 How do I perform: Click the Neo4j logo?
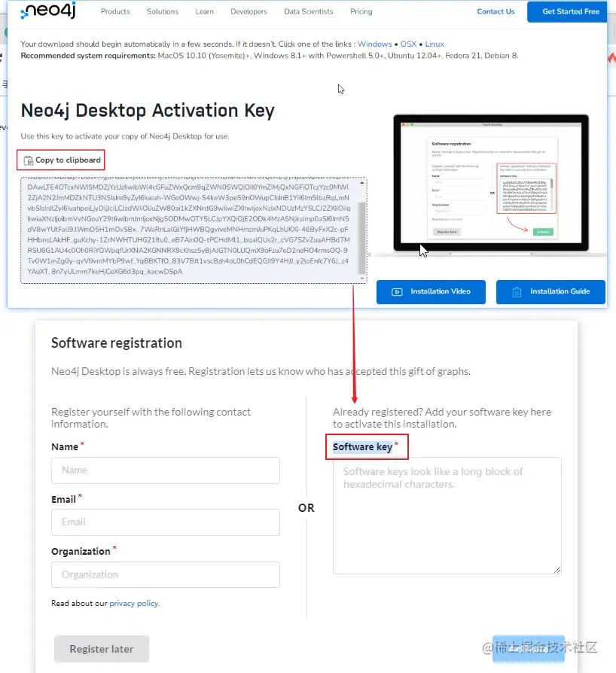[48, 11]
